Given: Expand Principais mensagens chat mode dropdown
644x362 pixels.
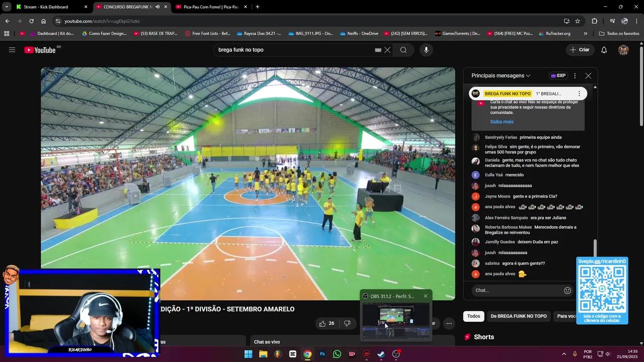Looking at the screenshot, I should tap(501, 75).
